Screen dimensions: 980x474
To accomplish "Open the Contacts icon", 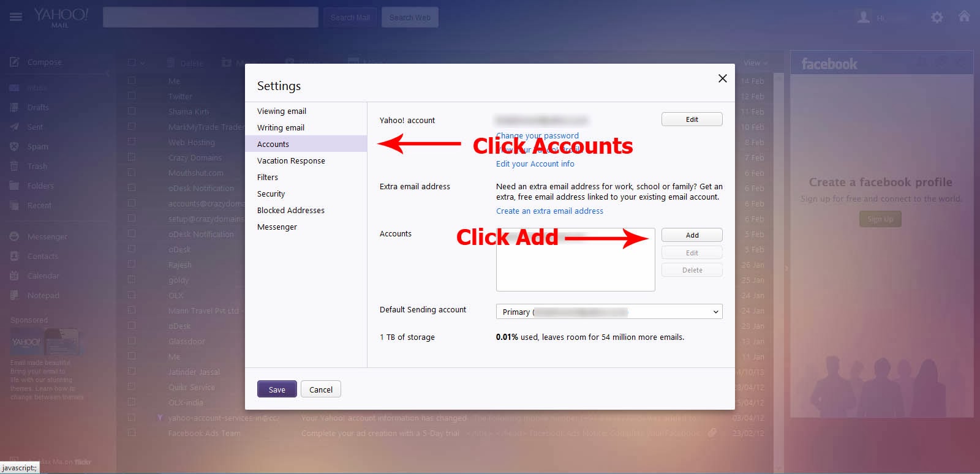I will click(x=14, y=256).
